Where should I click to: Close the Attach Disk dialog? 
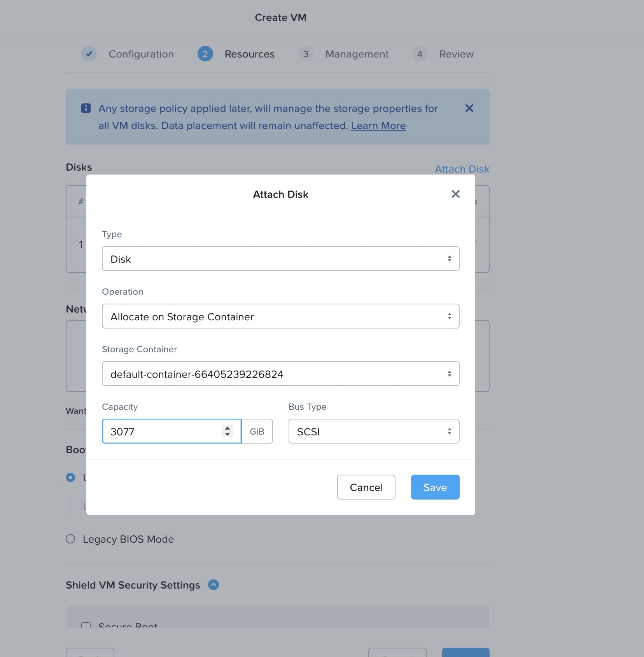[x=455, y=194]
